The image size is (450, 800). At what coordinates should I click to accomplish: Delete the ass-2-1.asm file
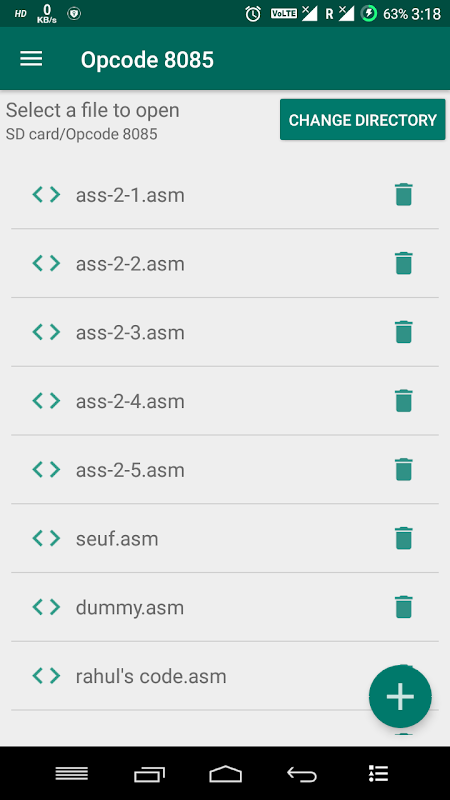(x=403, y=195)
